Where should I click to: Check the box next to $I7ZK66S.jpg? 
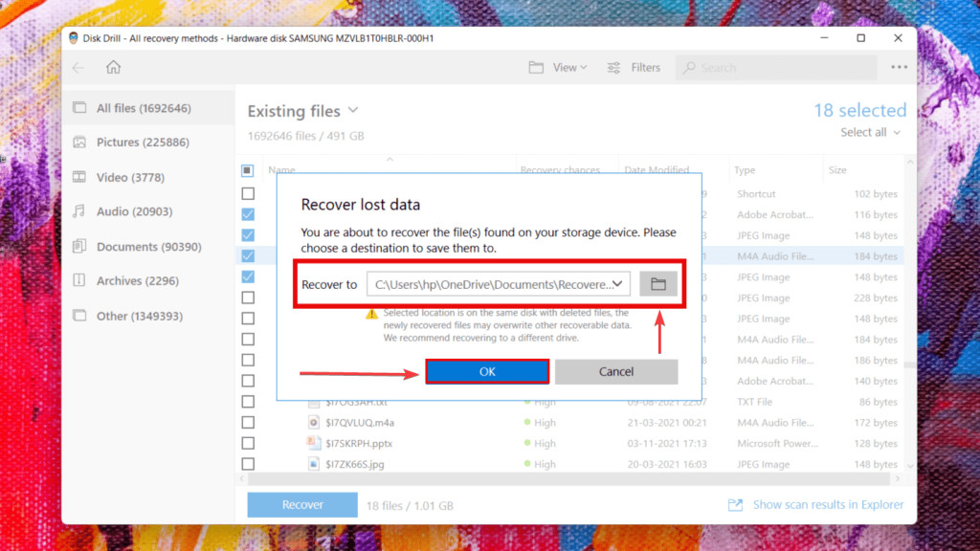click(248, 464)
